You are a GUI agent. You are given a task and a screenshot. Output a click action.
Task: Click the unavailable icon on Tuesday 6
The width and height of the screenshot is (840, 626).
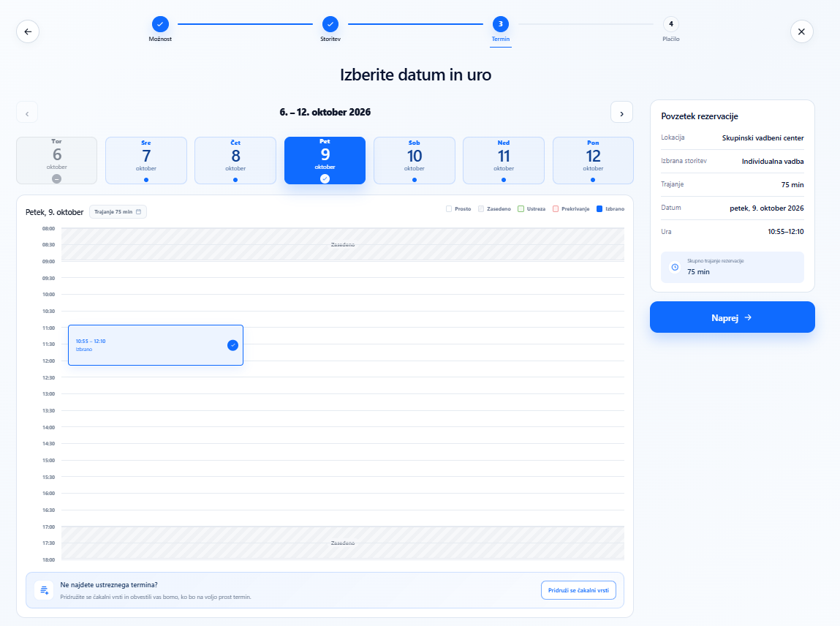coord(57,179)
